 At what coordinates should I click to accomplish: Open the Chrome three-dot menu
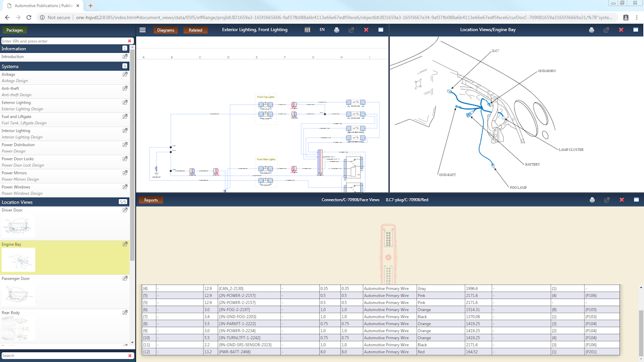(x=637, y=17)
